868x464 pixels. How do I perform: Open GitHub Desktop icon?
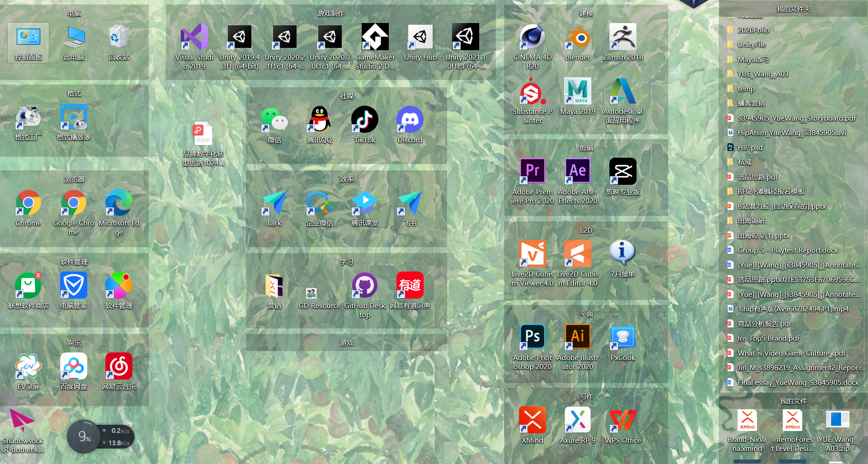coord(364,286)
